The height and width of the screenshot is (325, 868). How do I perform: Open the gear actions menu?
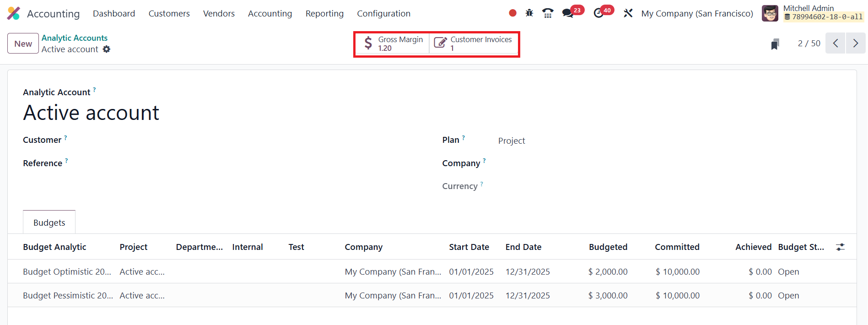tap(107, 49)
